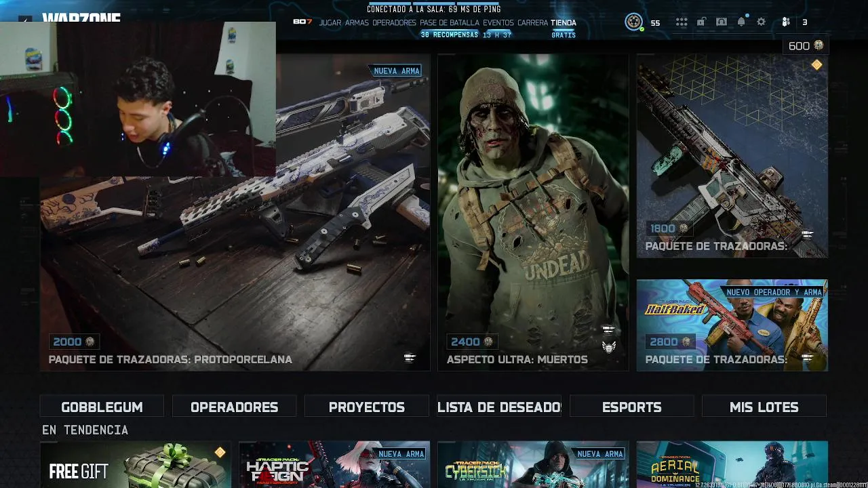Click the connection ping status text
868x488 pixels.
(434, 9)
